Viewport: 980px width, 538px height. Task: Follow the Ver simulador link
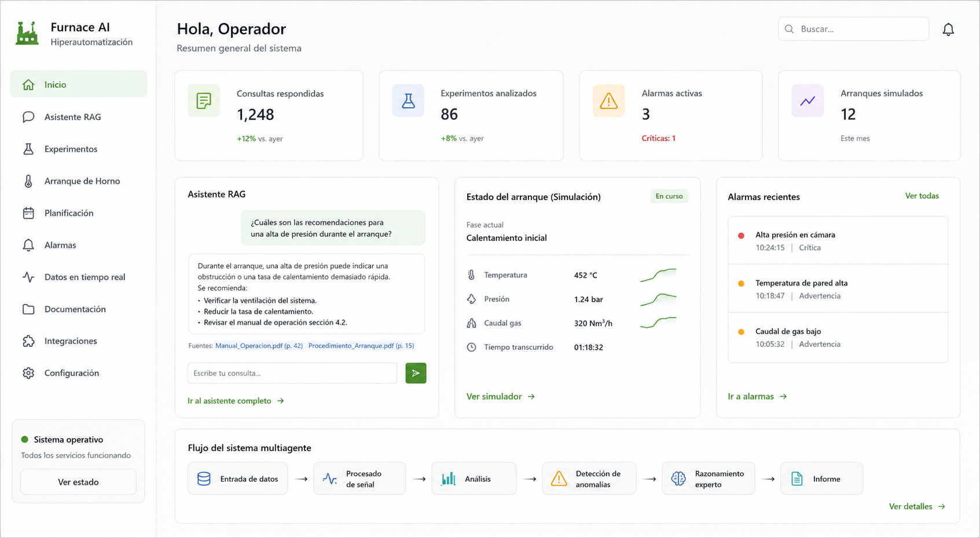pyautogui.click(x=501, y=397)
